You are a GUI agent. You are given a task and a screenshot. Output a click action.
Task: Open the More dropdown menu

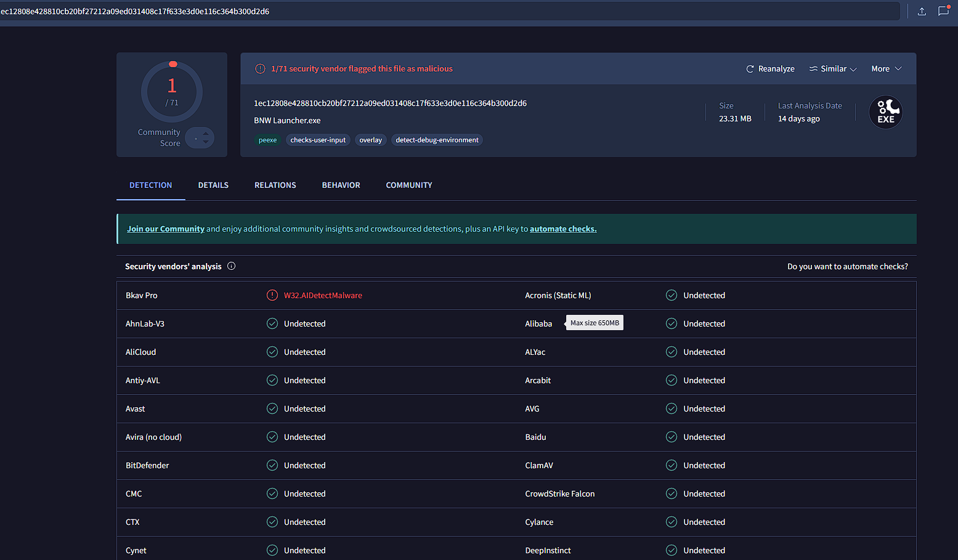click(887, 69)
